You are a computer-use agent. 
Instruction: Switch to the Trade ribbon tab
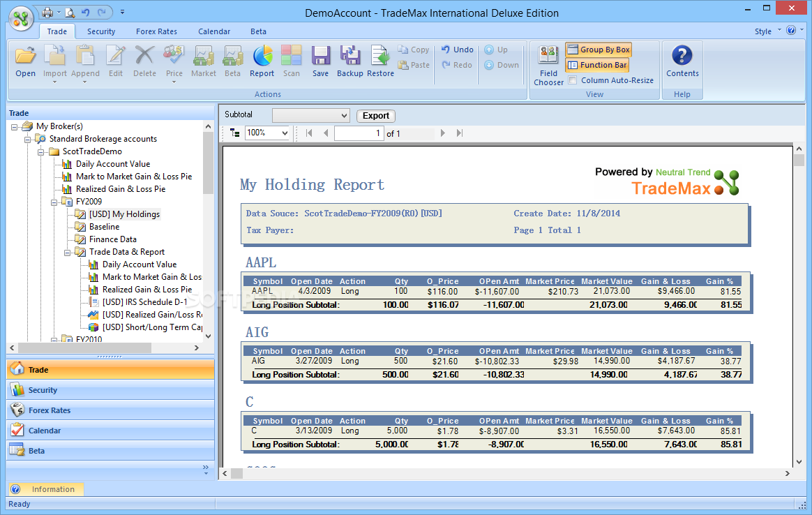(57, 31)
